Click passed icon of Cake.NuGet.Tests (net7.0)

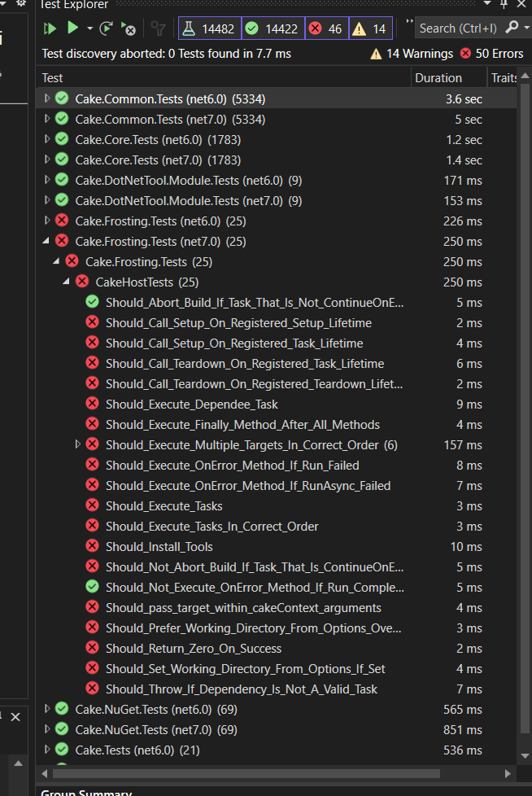[x=62, y=729]
